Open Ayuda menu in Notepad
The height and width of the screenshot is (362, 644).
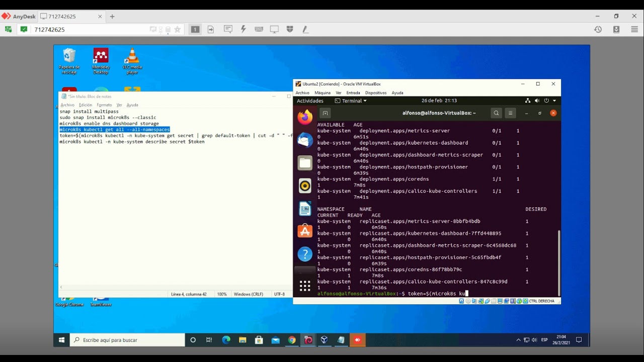pyautogui.click(x=132, y=105)
